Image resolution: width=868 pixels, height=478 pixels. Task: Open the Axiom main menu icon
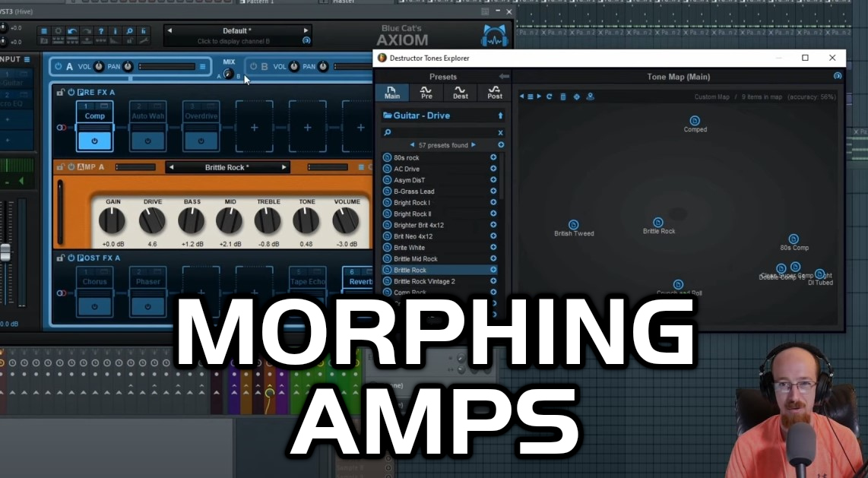pyautogui.click(x=44, y=31)
